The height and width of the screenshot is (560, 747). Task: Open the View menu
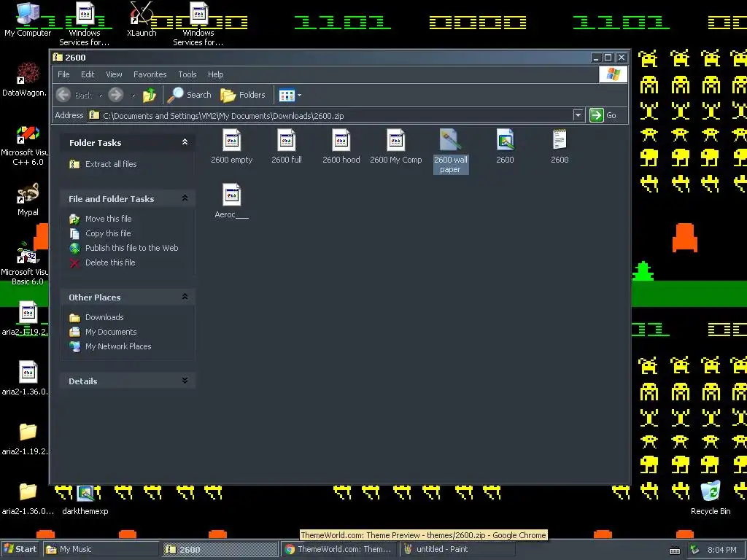coord(114,74)
